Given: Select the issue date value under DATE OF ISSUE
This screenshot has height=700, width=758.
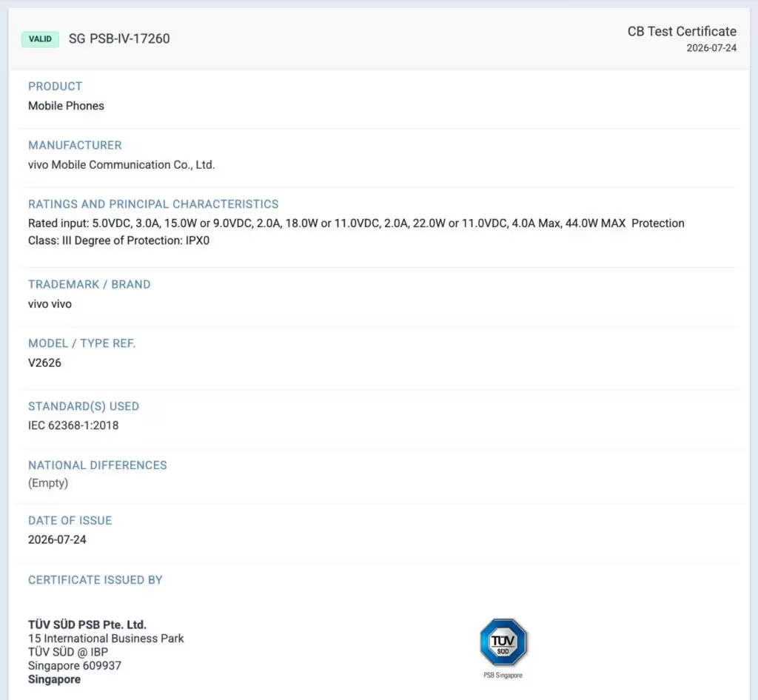Looking at the screenshot, I should [x=57, y=540].
